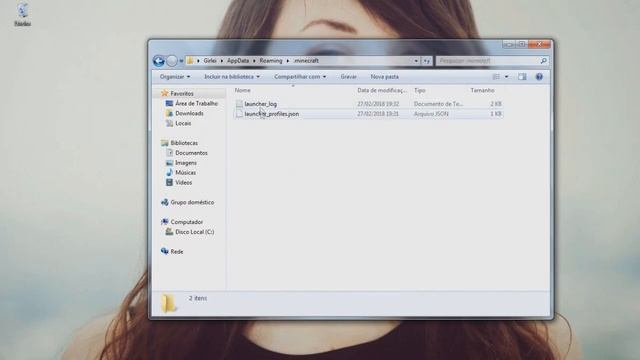The image size is (640, 360).
Task: Click the forward navigation arrow
Action: (x=172, y=61)
